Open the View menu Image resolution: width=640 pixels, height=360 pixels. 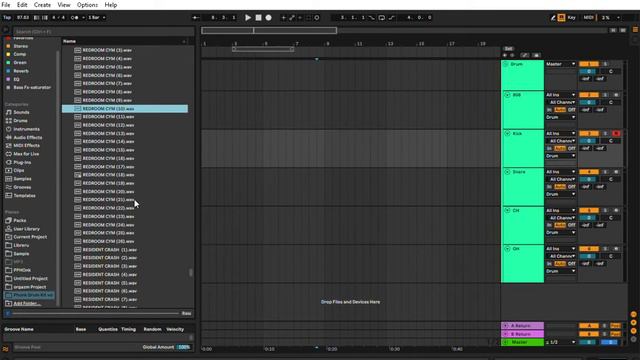tap(64, 5)
